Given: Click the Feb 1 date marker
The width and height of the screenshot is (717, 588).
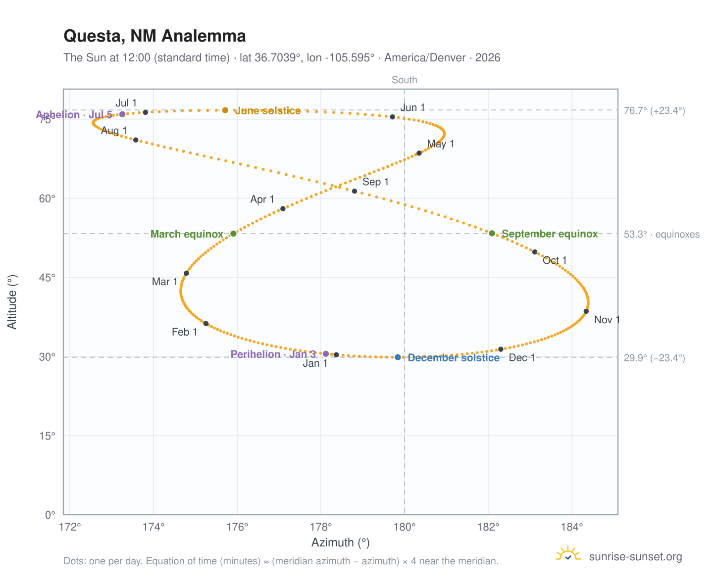Looking at the screenshot, I should tap(206, 324).
